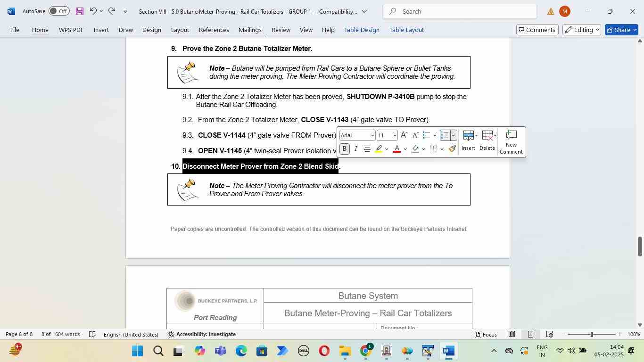
Task: Select Print Layout view icon
Action: [530, 334]
